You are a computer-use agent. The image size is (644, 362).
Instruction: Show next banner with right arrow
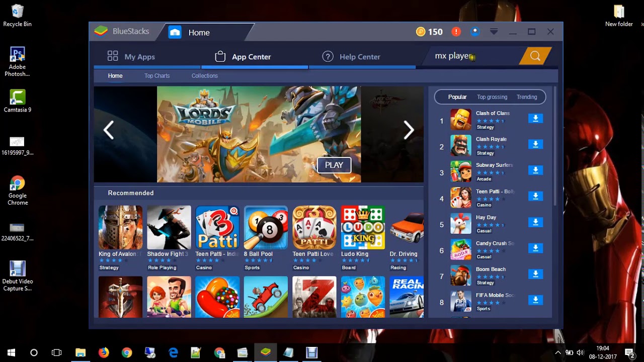409,130
